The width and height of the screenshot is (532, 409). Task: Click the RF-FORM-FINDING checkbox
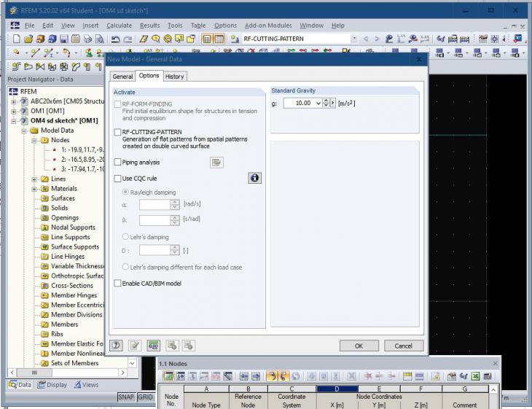117,104
